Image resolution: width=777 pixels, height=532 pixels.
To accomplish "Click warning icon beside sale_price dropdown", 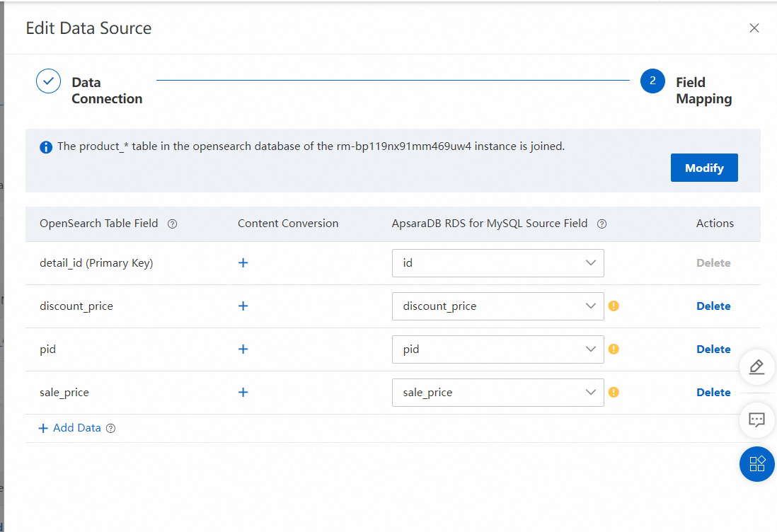I will click(614, 393).
